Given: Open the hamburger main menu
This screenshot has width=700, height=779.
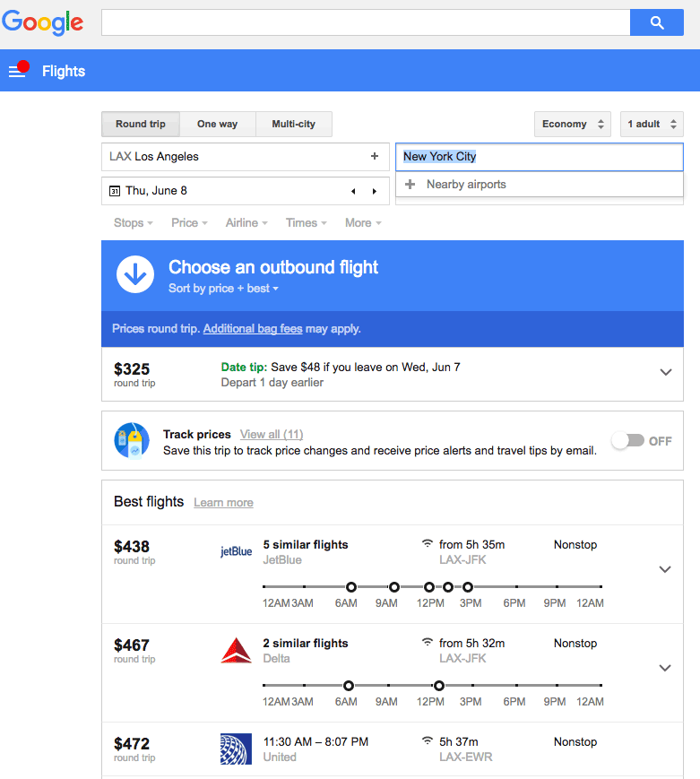Looking at the screenshot, I should point(16,72).
